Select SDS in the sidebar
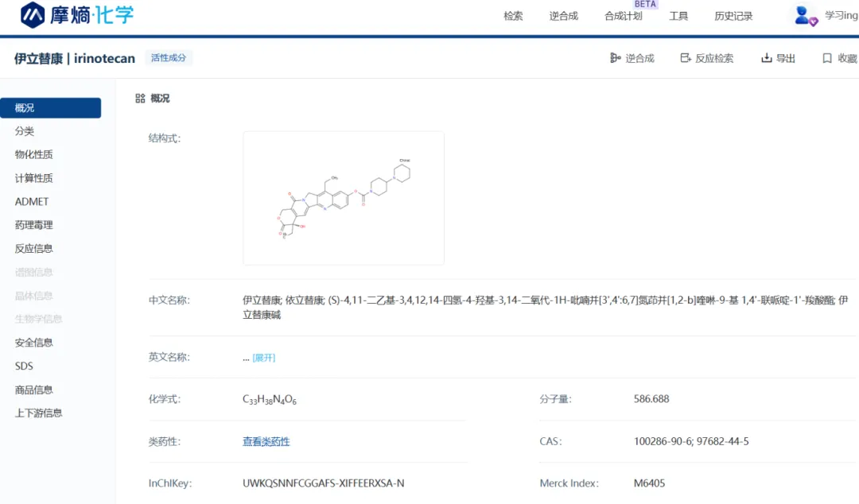Screen dimensions: 859x504 (x=24, y=366)
